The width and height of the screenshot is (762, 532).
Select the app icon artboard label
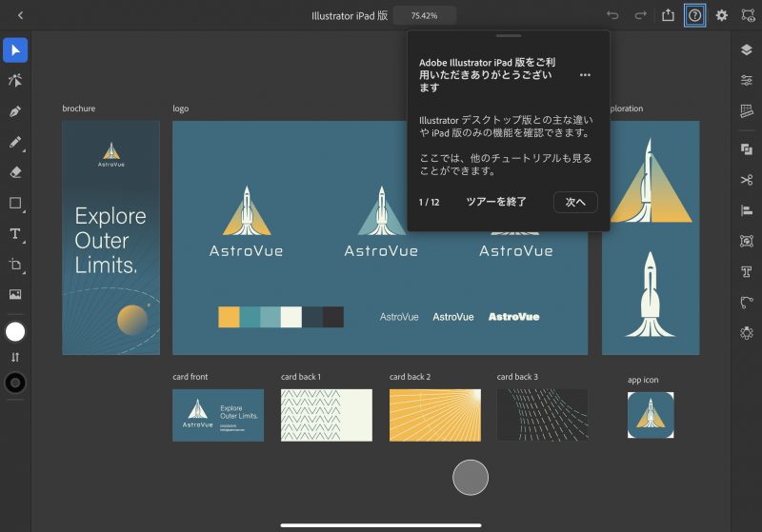click(x=643, y=380)
